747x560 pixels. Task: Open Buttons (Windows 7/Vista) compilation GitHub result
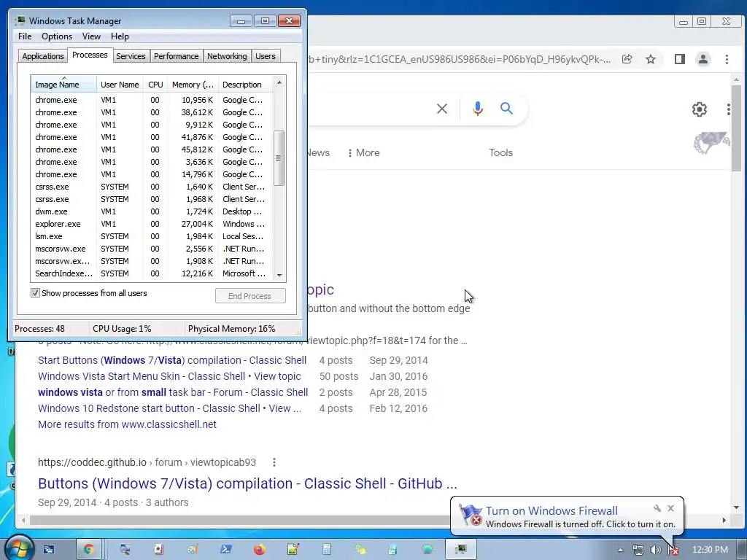(247, 483)
